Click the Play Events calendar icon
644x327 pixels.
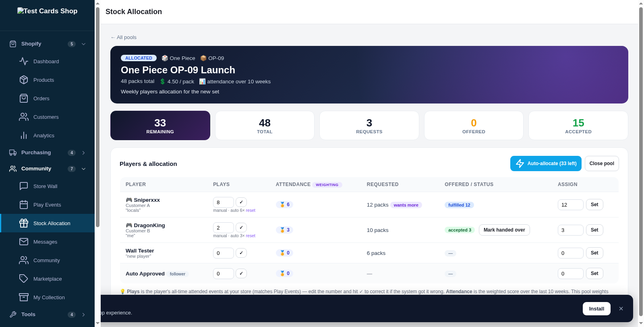tap(24, 205)
